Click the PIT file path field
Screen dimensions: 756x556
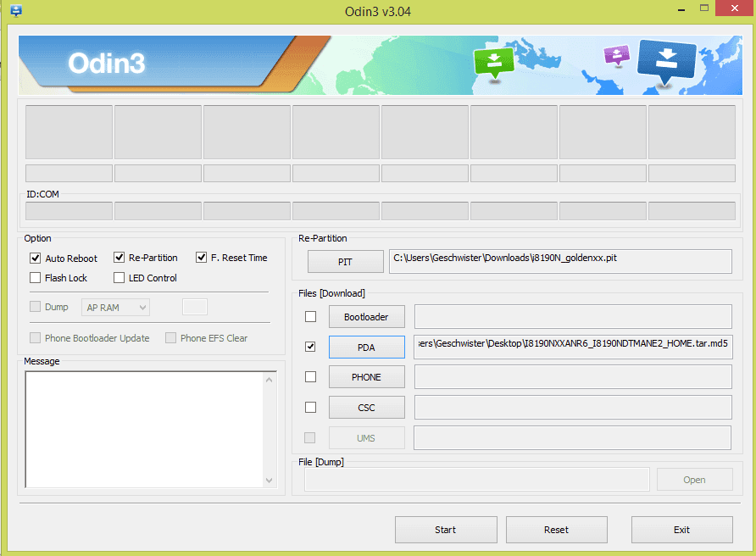click(561, 261)
